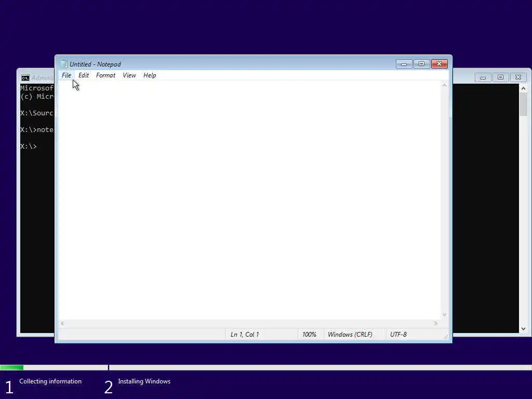The height and width of the screenshot is (399, 532).
Task: Open the Format menu in Notepad
Action: click(x=105, y=75)
